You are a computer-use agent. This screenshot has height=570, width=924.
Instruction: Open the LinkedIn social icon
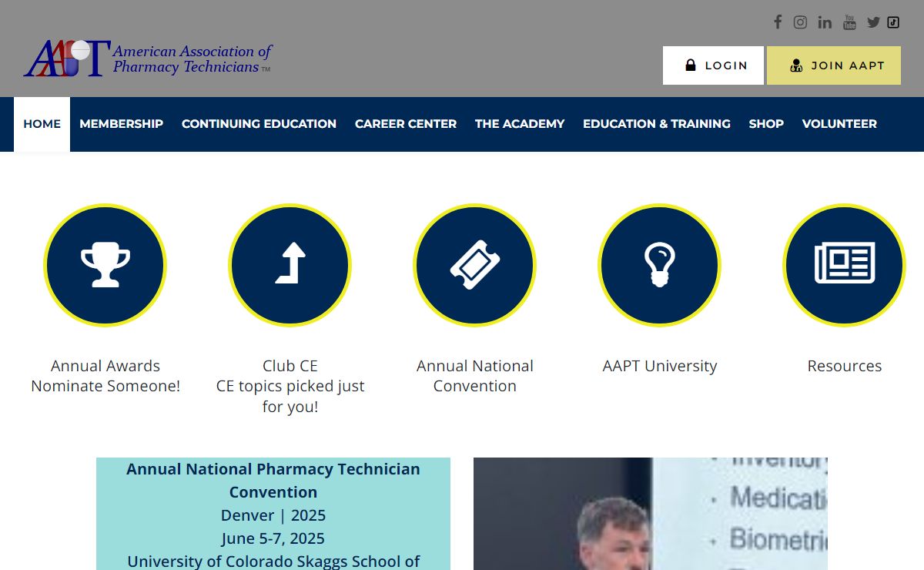[825, 22]
